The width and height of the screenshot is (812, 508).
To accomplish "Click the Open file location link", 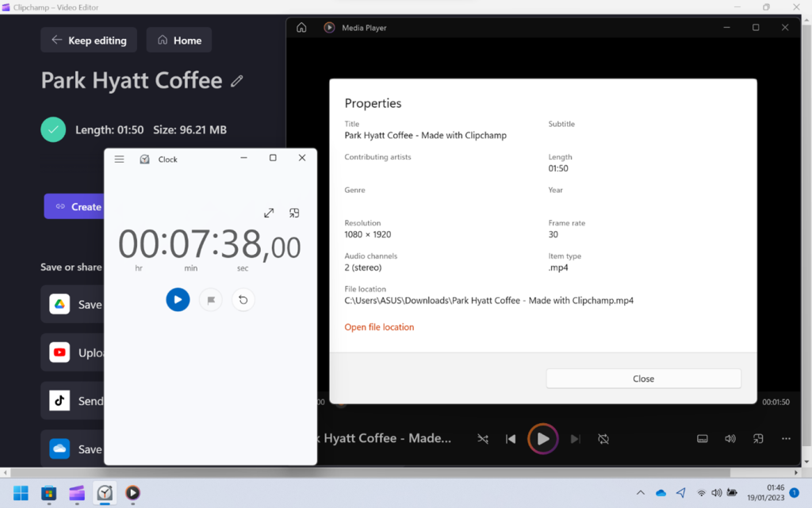I will pos(379,327).
